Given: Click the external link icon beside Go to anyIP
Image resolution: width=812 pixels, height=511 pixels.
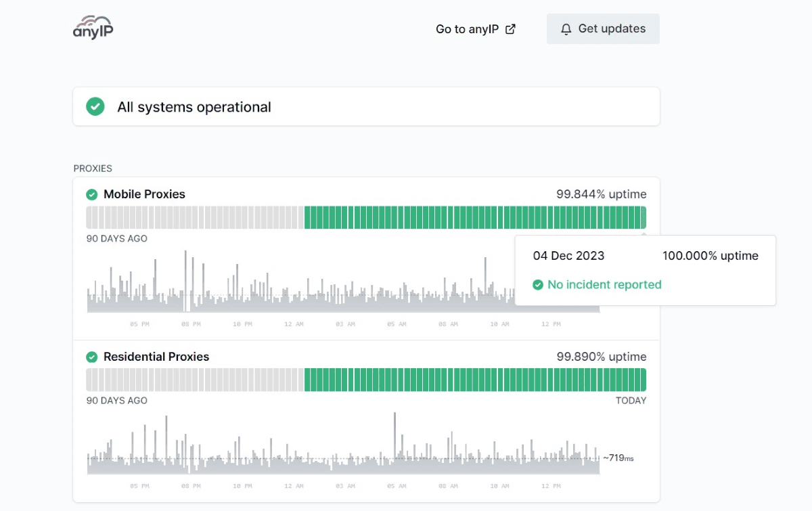Looking at the screenshot, I should (x=511, y=29).
